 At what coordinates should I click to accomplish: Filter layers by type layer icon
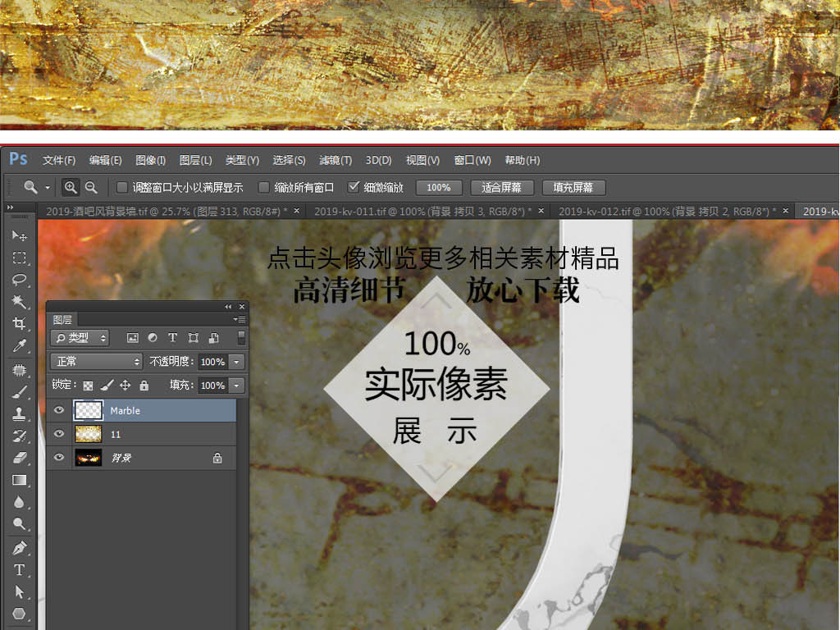[x=172, y=337]
